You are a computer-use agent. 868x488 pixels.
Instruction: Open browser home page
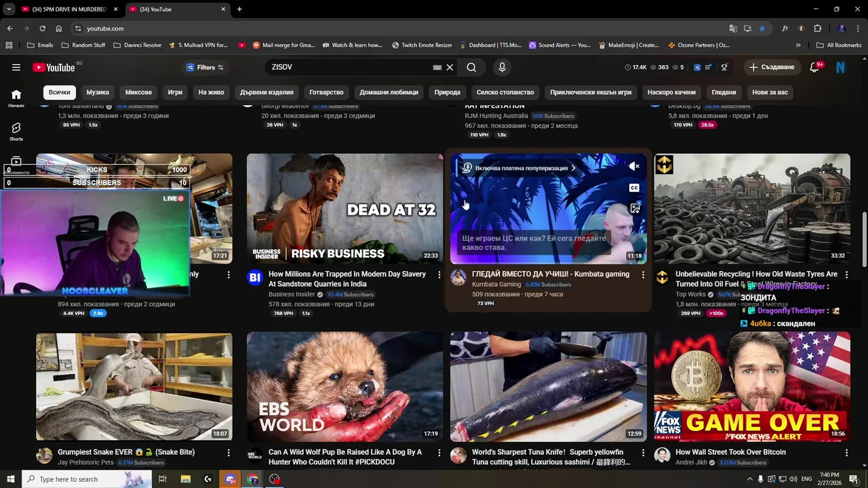[58, 28]
